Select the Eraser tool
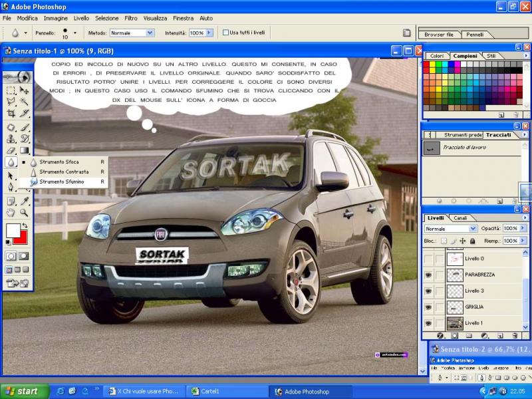Image resolution: width=532 pixels, height=399 pixels. click(x=11, y=150)
